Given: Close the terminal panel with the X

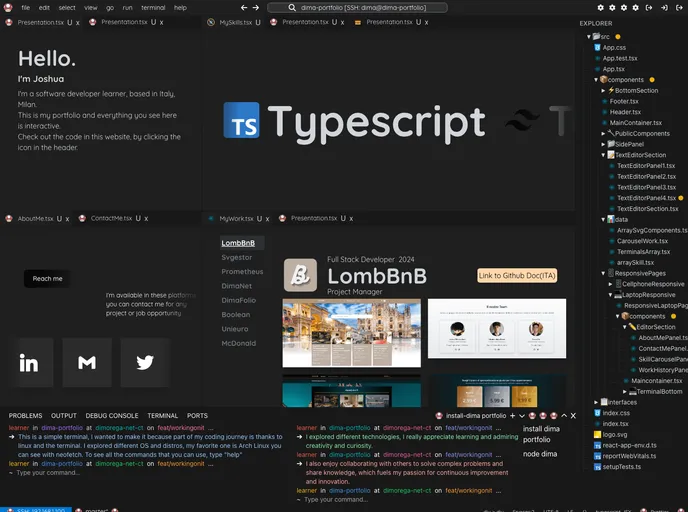Looking at the screenshot, I should point(573,415).
